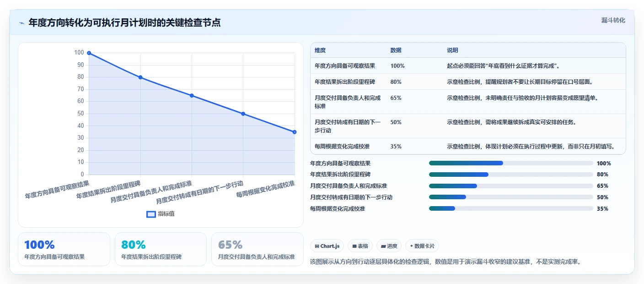Click the 月度交付转成有日期的下一步行动 progress bar
The height and width of the screenshot is (284, 644).
(511, 197)
